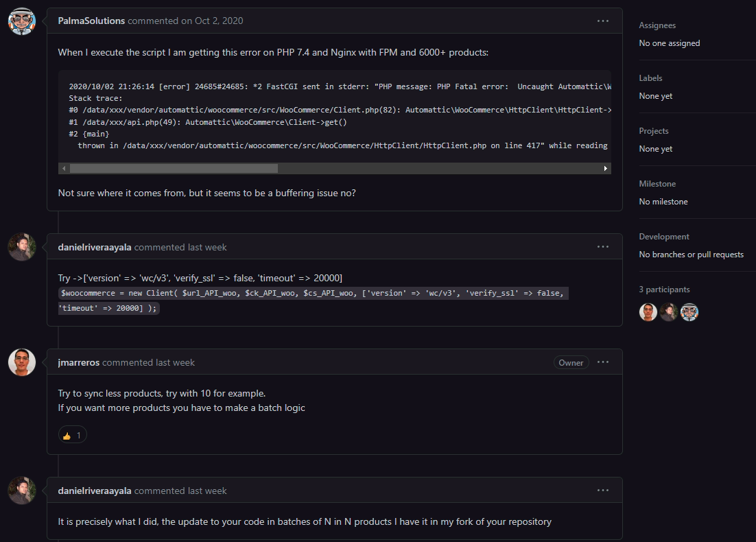756x542 pixels.
Task: Click the second participant avatar in the sidebar
Action: point(668,312)
